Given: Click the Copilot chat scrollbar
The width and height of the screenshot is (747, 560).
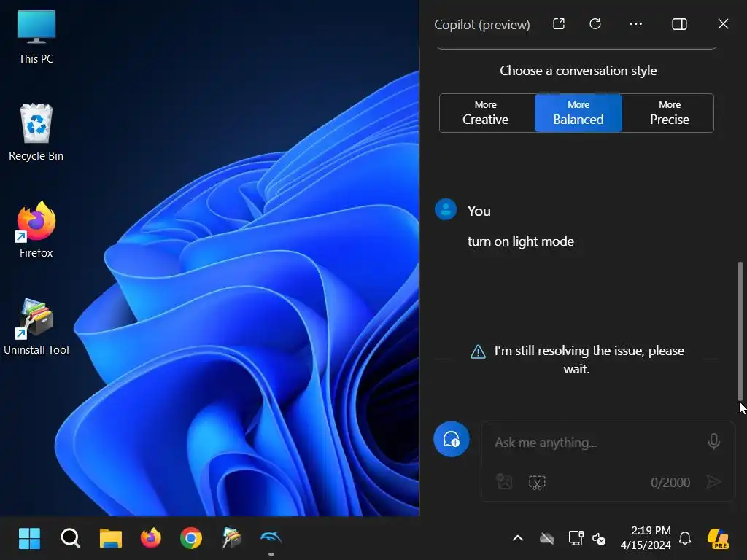Looking at the screenshot, I should [740, 331].
